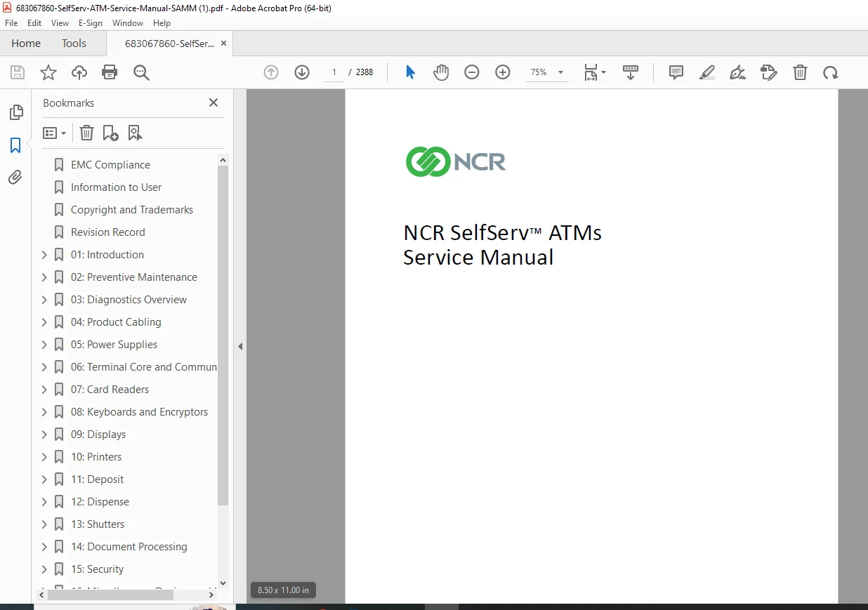This screenshot has width=868, height=610.
Task: Collapse navigation pane with side arrow
Action: pyautogui.click(x=240, y=346)
